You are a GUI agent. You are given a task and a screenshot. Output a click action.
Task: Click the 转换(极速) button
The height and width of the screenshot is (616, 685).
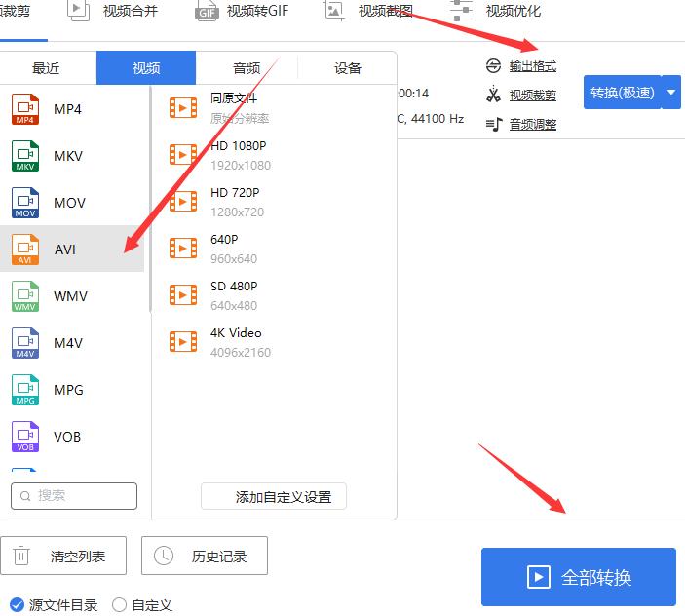click(x=622, y=93)
